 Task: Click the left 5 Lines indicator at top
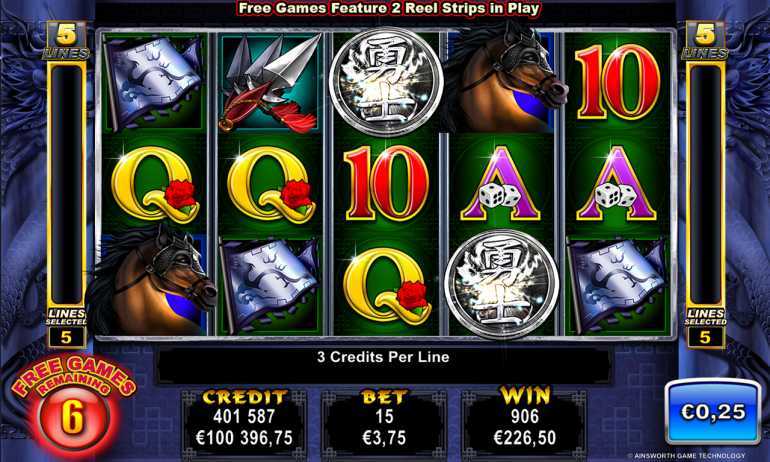[66, 41]
